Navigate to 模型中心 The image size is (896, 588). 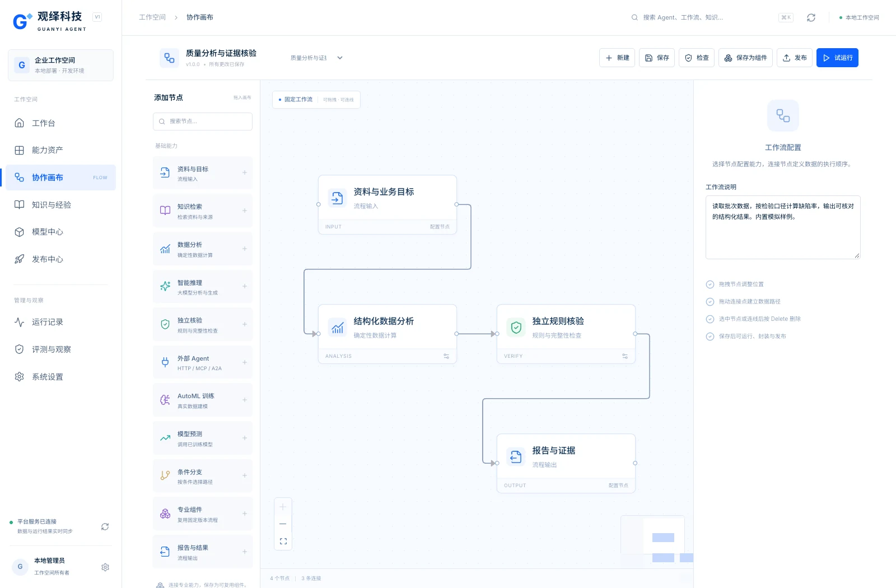pos(60,232)
